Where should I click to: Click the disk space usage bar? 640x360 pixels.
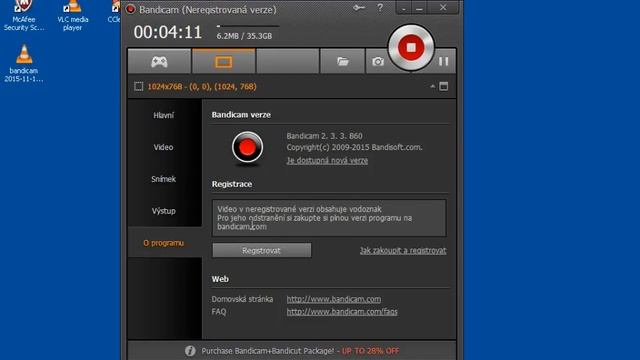click(248, 26)
